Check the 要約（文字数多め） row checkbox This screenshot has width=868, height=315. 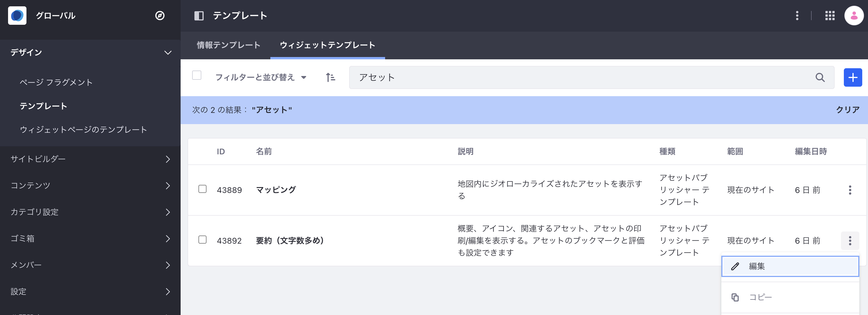tap(202, 240)
